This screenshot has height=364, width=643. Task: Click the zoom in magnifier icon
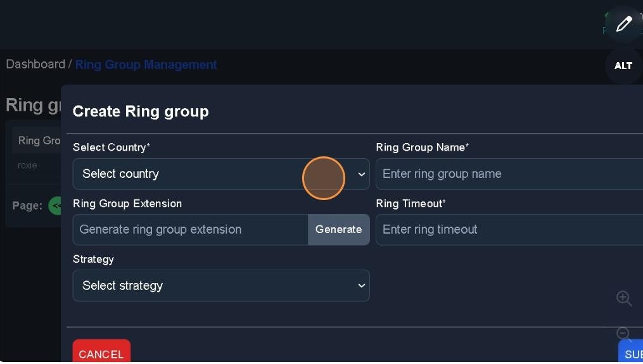[624, 298]
